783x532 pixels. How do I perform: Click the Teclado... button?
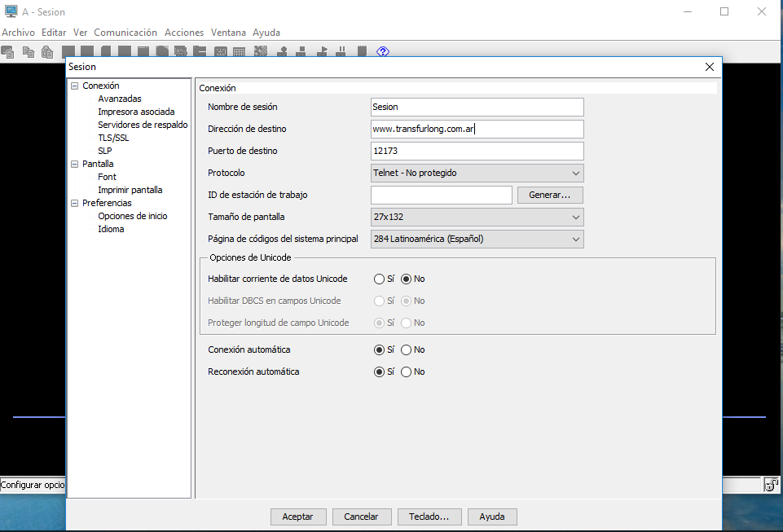(429, 517)
